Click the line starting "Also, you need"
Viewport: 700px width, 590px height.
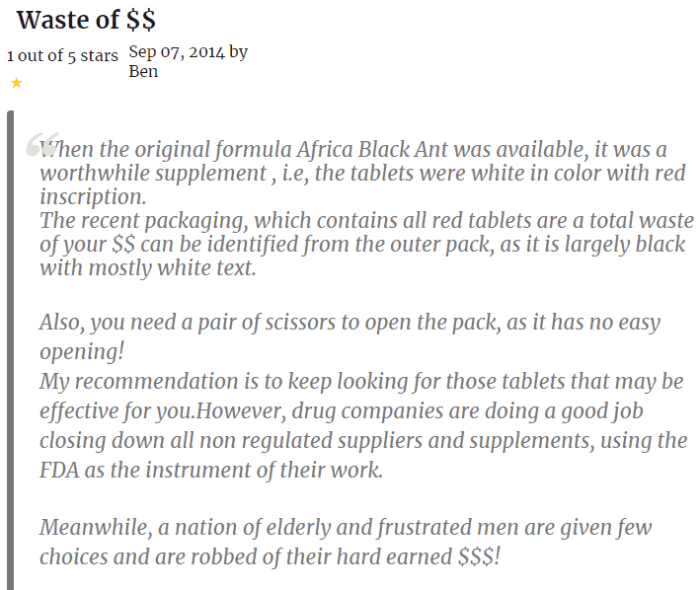(350, 323)
